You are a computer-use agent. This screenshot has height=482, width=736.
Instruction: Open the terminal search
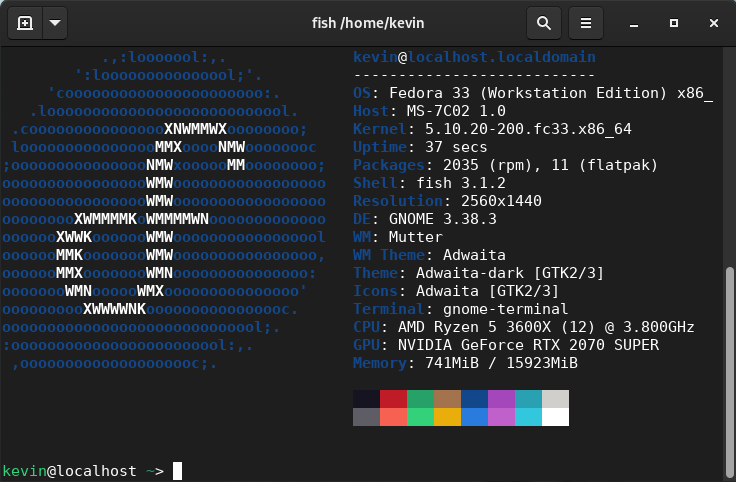click(544, 23)
